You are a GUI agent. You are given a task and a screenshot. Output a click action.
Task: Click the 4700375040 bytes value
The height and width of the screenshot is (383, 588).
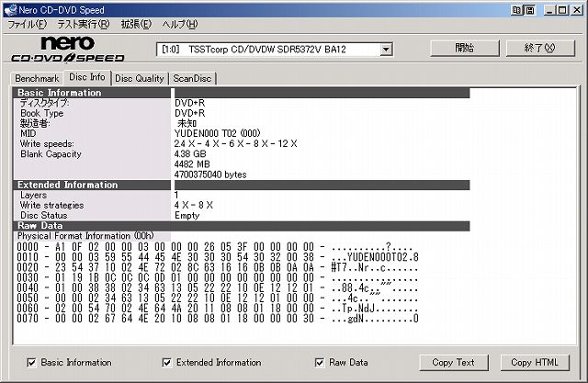(x=210, y=175)
